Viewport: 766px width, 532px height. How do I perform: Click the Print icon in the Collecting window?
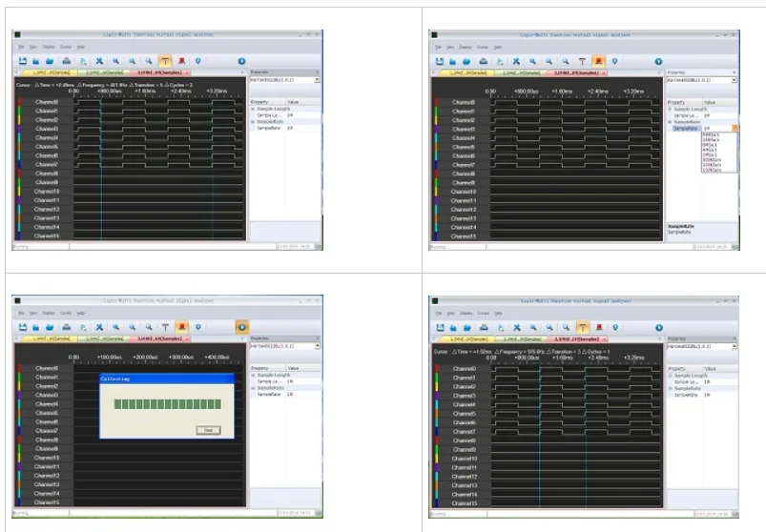[x=67, y=327]
